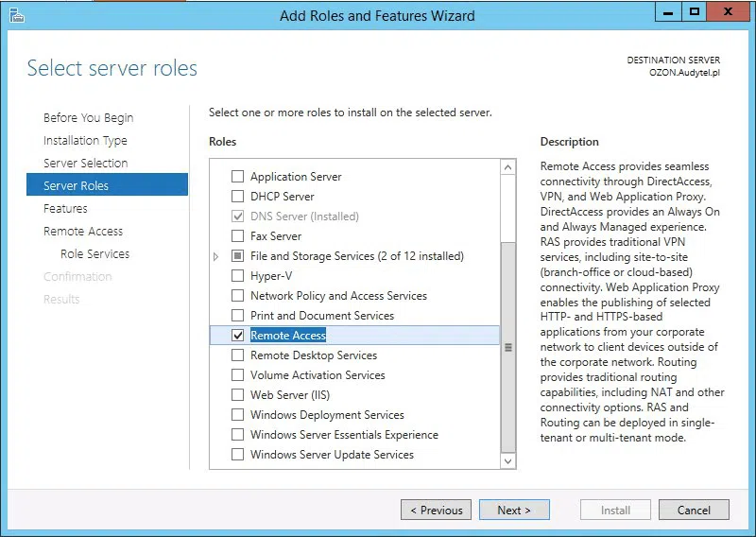Screen dimensions: 756x537
Task: Uncheck the Remote Access role
Action: coord(238,336)
